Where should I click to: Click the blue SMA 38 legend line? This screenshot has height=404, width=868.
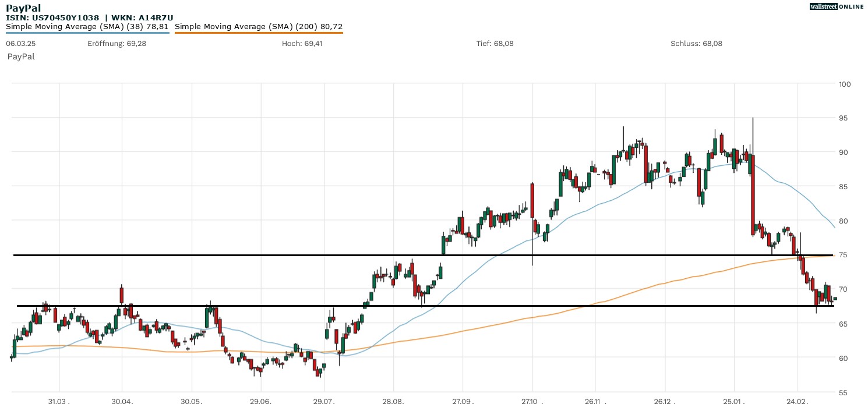(87, 33)
